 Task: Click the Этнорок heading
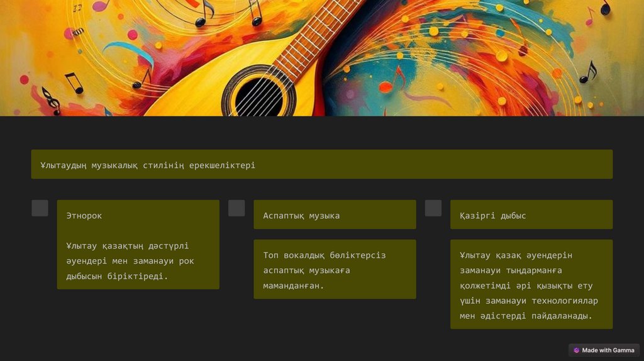84,216
